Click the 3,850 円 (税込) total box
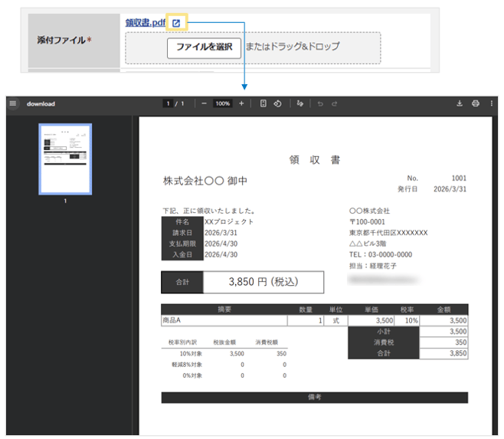This screenshot has width=504, height=439. click(x=263, y=282)
